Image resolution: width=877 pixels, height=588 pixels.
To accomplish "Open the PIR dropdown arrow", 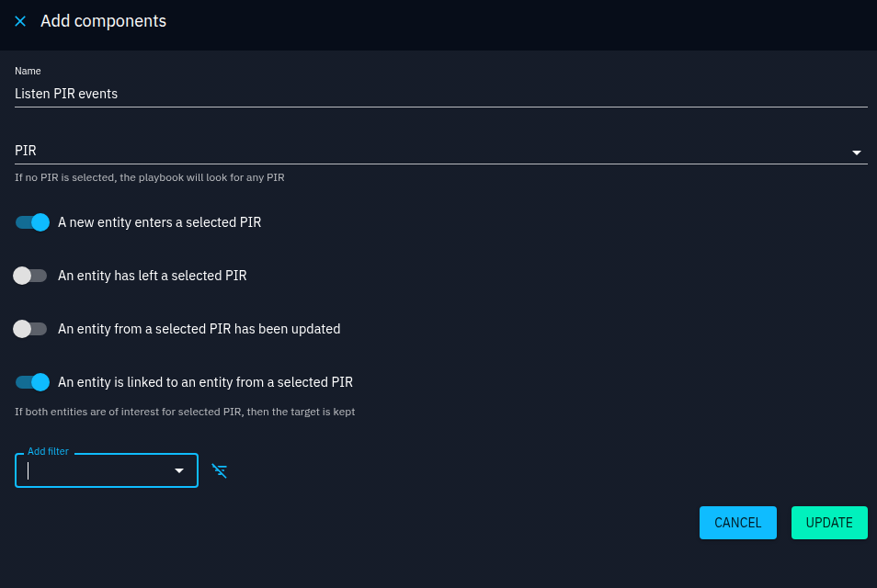I will pos(856,152).
